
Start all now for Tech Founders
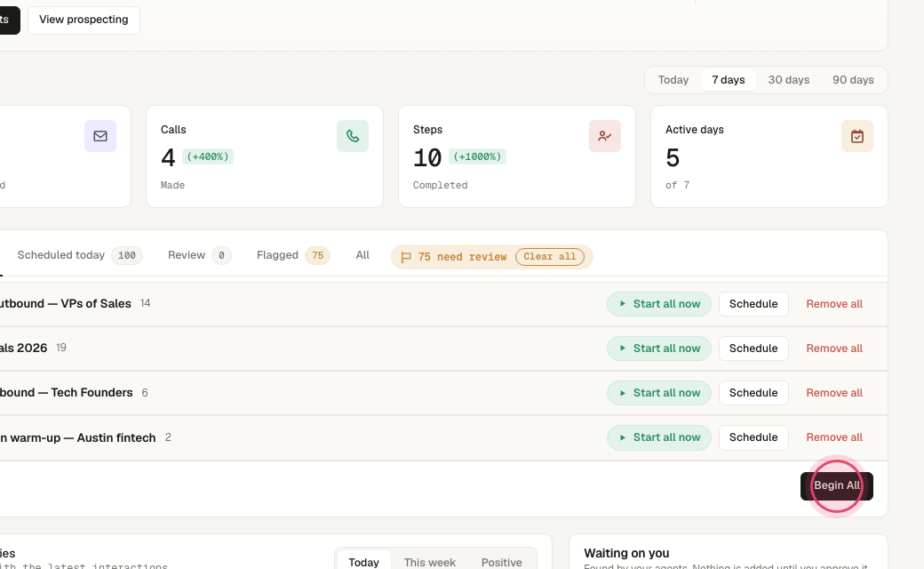pos(659,393)
